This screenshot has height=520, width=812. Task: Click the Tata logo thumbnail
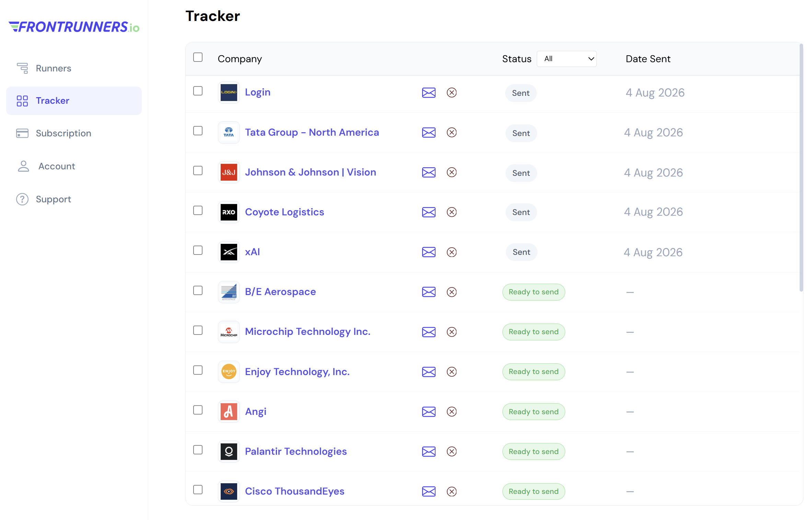[x=229, y=132]
